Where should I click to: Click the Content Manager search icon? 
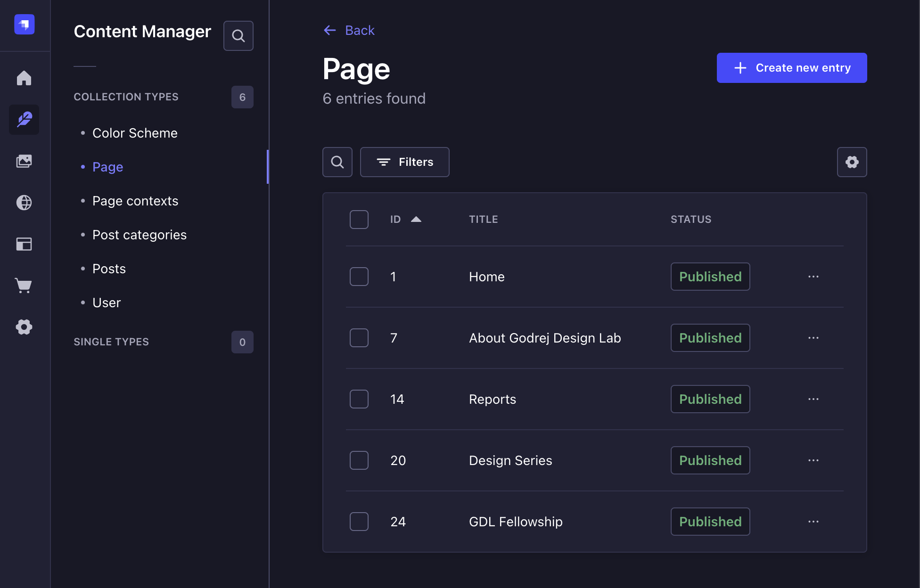click(x=238, y=36)
